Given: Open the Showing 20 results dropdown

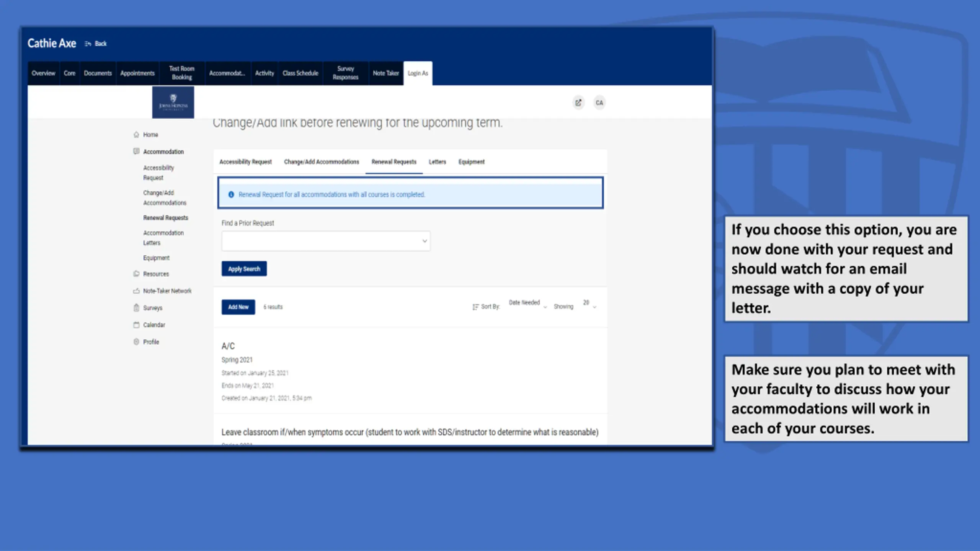Looking at the screenshot, I should click(x=590, y=304).
